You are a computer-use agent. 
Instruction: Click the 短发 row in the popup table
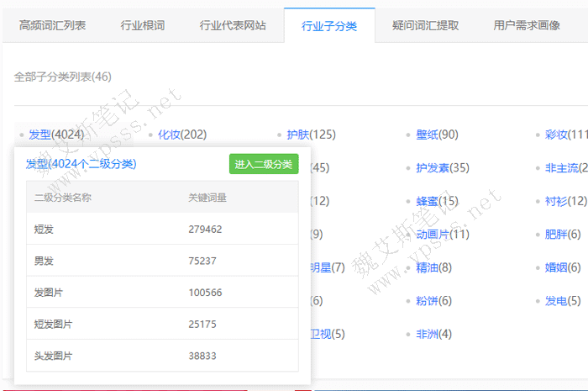tap(44, 229)
